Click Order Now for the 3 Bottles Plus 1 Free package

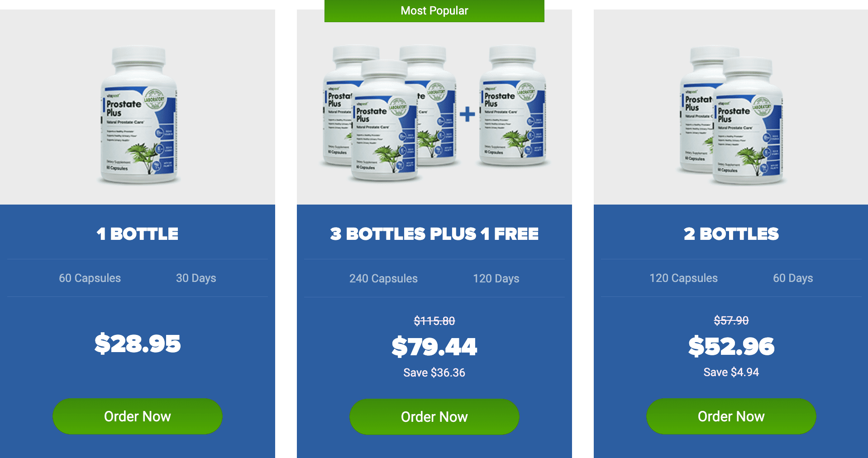[x=434, y=416]
